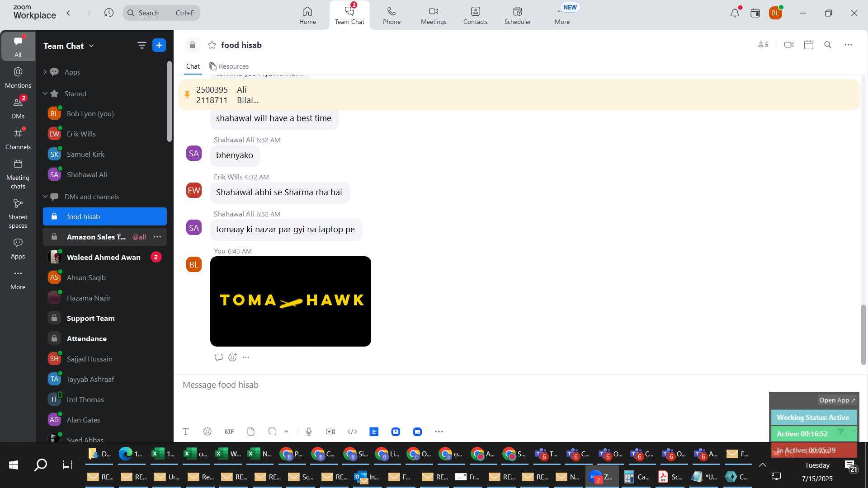Open the Windows Start menu
The height and width of the screenshot is (488, 868).
coord(14,465)
